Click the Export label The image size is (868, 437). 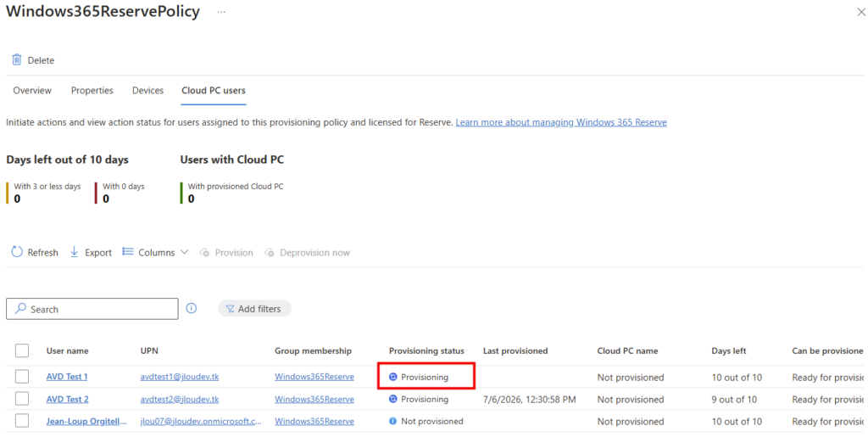(x=98, y=253)
